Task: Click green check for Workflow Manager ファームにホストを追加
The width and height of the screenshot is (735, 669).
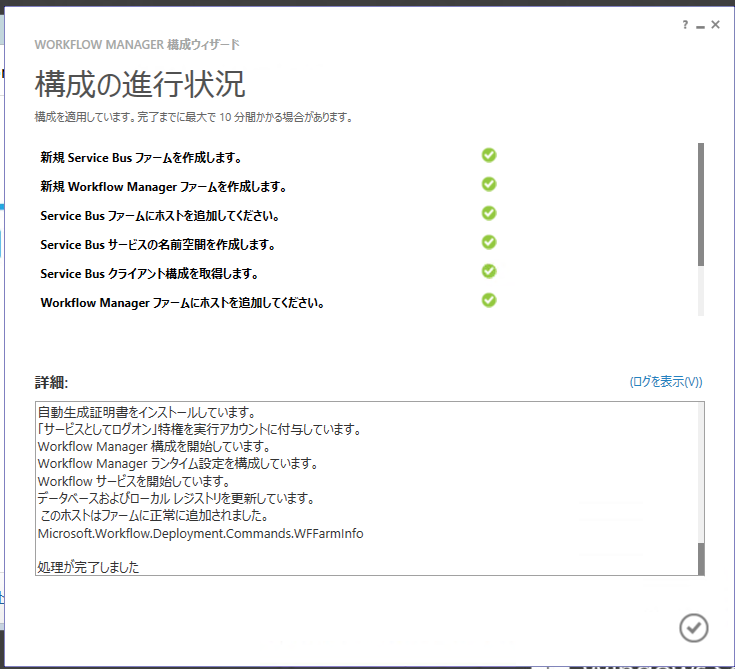Action: click(x=489, y=301)
